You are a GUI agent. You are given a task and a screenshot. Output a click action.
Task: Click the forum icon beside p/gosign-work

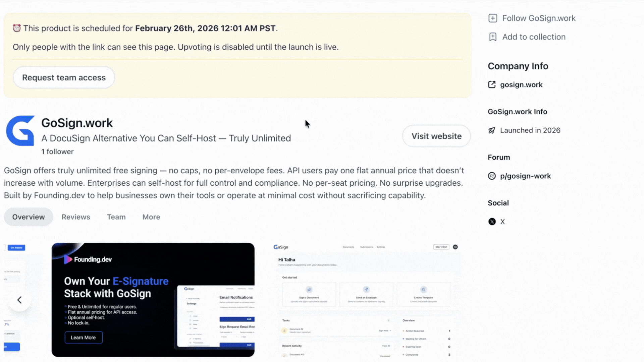(x=492, y=176)
